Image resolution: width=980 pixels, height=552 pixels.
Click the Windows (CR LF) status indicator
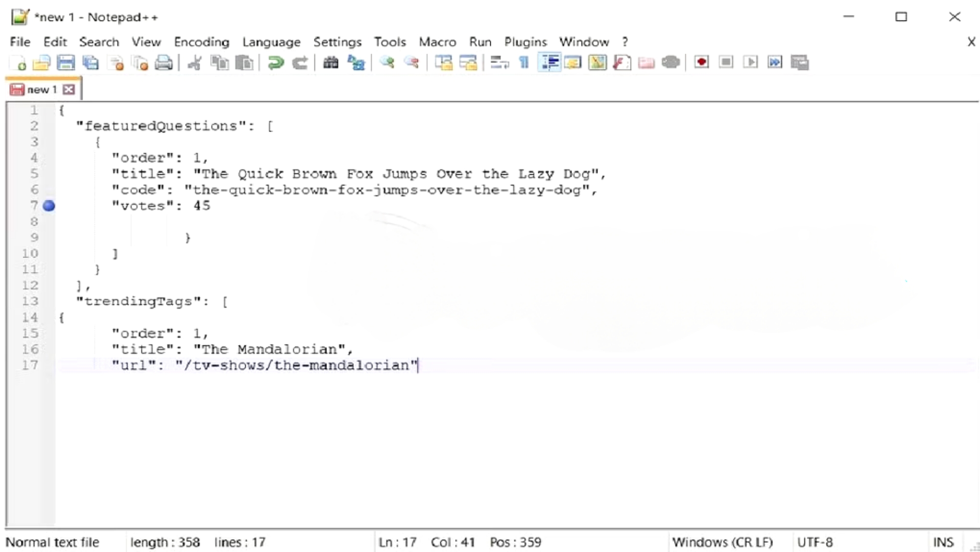[723, 542]
